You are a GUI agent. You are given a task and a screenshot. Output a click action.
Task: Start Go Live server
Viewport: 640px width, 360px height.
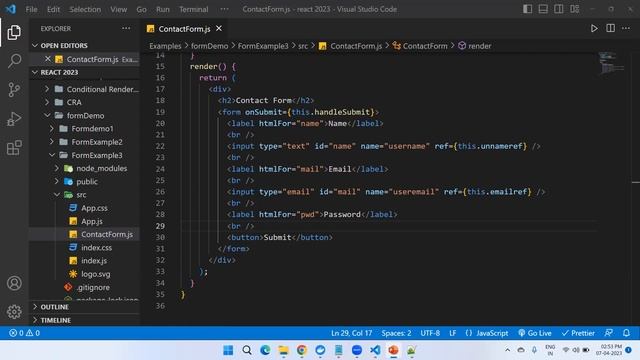pyautogui.click(x=535, y=333)
